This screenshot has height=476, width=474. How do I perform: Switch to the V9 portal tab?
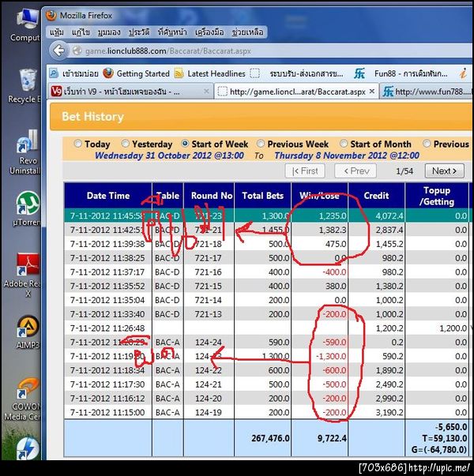coord(130,92)
